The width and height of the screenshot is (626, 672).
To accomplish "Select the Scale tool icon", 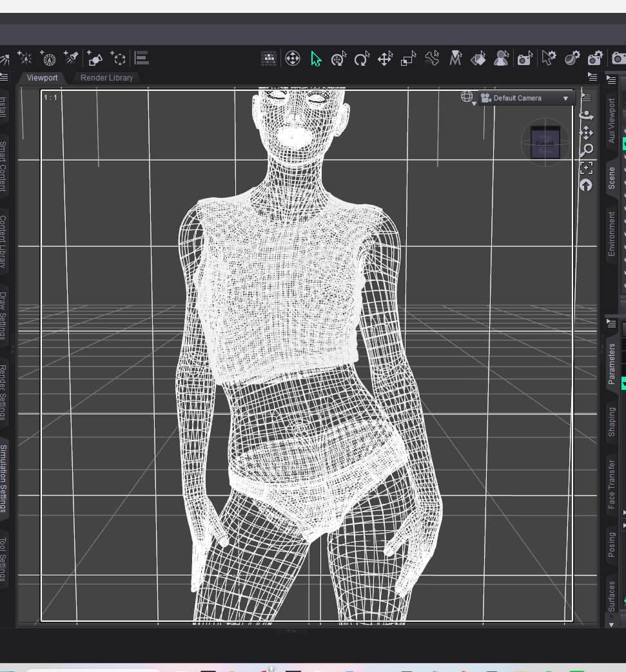I will pyautogui.click(x=408, y=58).
